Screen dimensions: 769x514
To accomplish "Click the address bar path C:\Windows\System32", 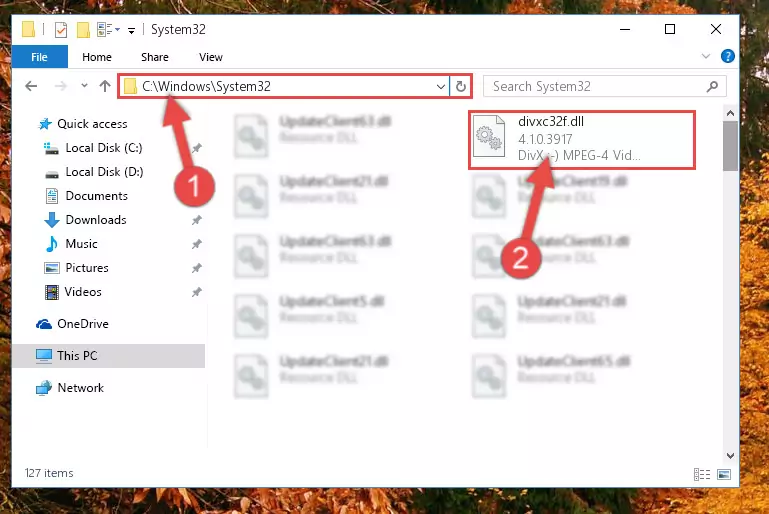I will point(206,86).
